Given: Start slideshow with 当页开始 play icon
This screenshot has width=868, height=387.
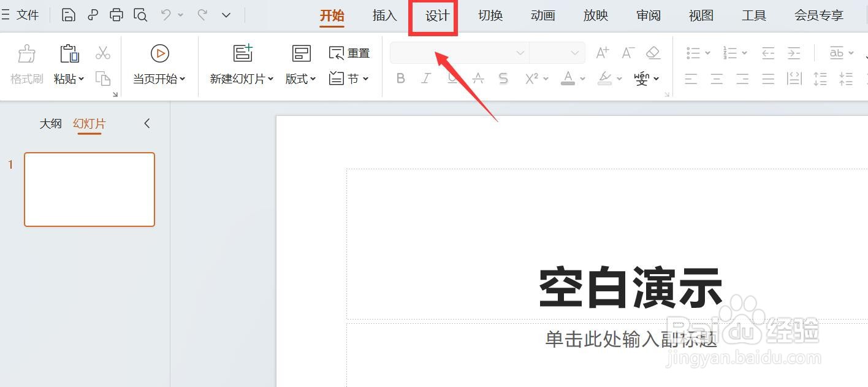Looking at the screenshot, I should [159, 53].
